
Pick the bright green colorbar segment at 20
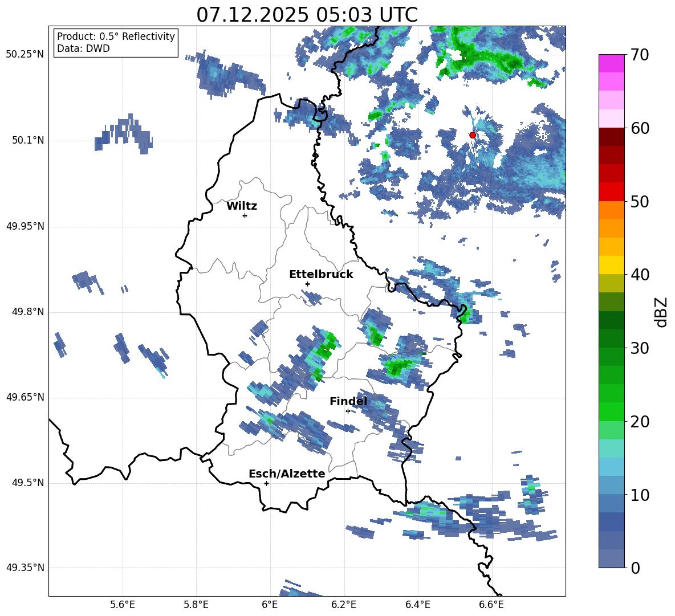click(x=611, y=411)
